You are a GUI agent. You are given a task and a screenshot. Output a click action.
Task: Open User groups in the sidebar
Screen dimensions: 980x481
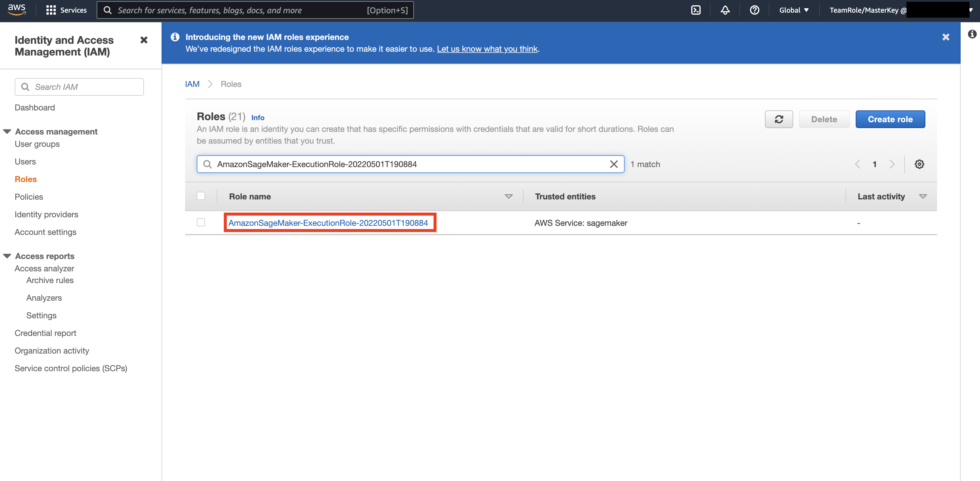click(x=37, y=144)
